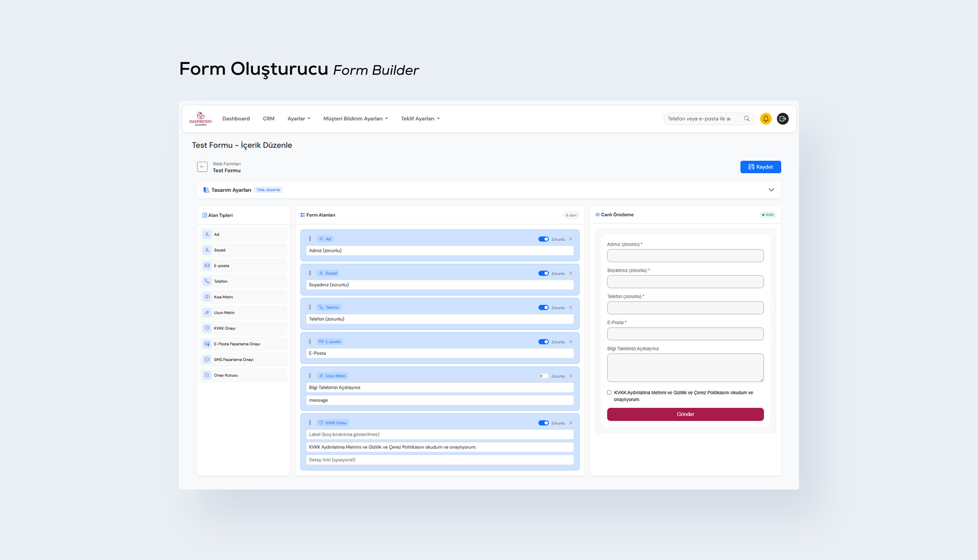Click the search magnifier icon

(747, 119)
